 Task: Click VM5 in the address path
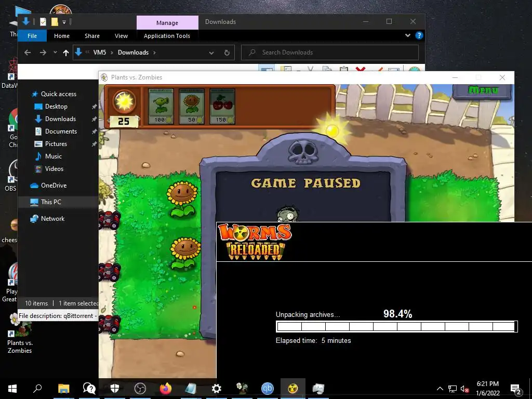click(x=100, y=52)
